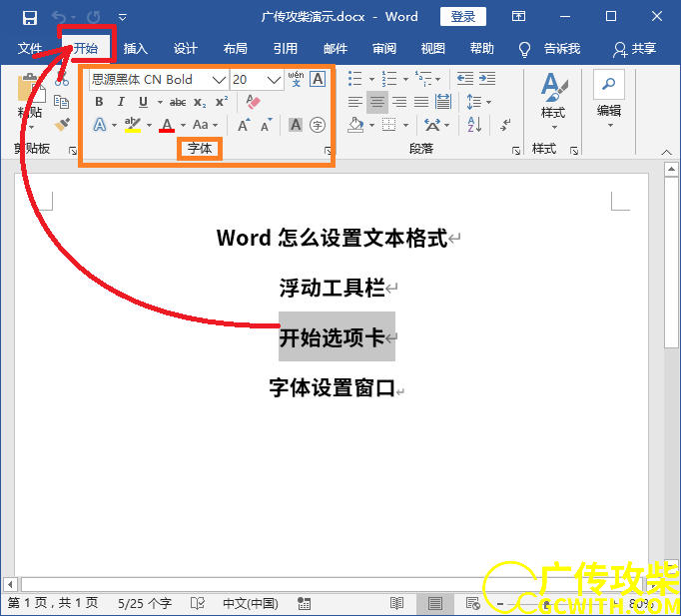Viewport: 681px width, 616px height.
Task: Switch to the 审阅 tab
Action: pyautogui.click(x=384, y=48)
